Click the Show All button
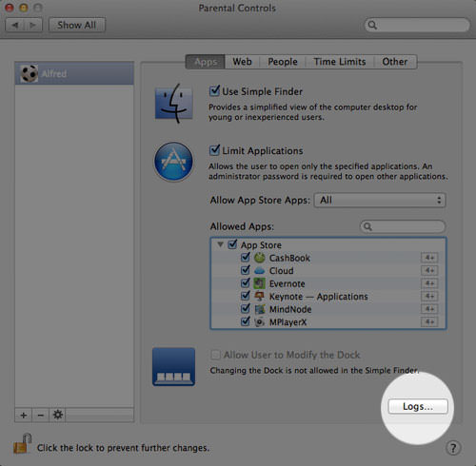This screenshot has width=476, height=466. 76,25
